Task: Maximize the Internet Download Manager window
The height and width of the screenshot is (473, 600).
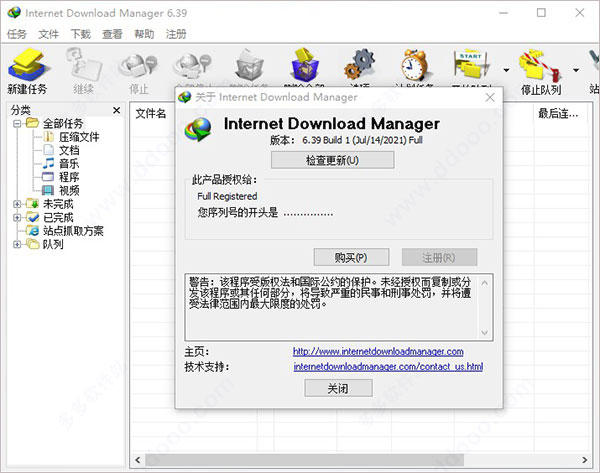Action: click(x=541, y=13)
